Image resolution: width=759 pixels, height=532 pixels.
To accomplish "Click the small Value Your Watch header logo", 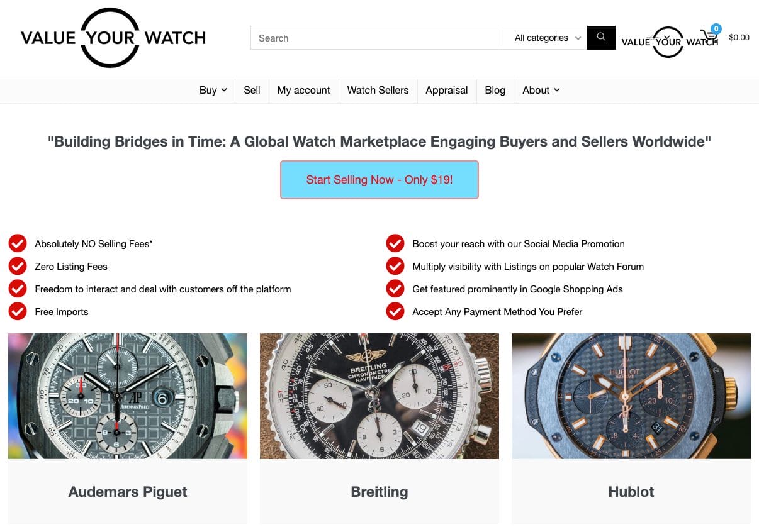I will 668,42.
